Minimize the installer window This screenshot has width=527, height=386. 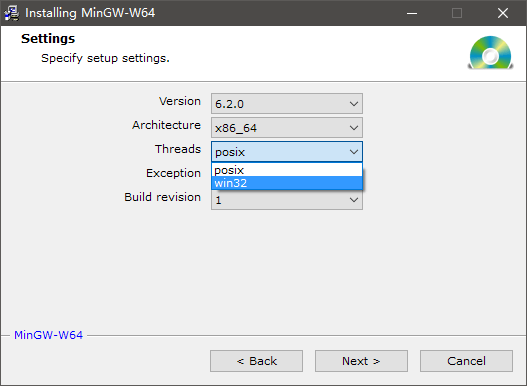click(412, 13)
